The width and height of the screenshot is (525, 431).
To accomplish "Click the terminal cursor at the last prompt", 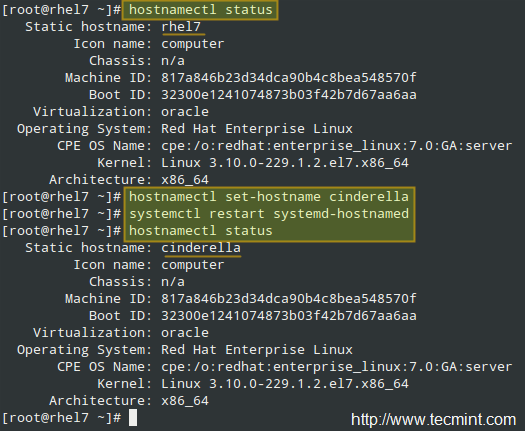I will [133, 418].
